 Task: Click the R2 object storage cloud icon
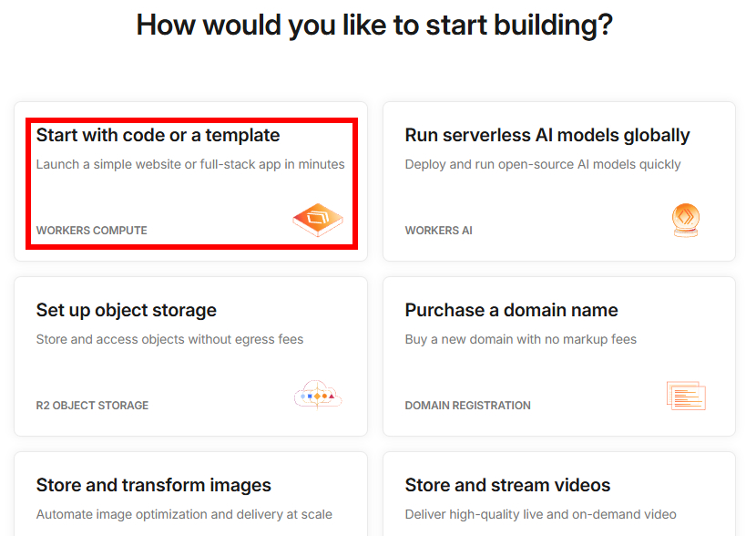point(317,396)
